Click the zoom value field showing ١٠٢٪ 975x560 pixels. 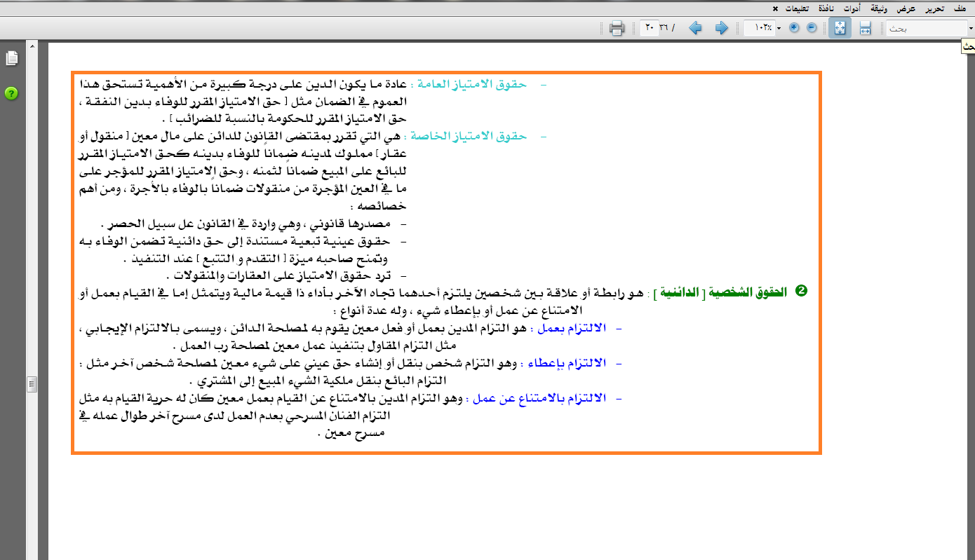760,28
